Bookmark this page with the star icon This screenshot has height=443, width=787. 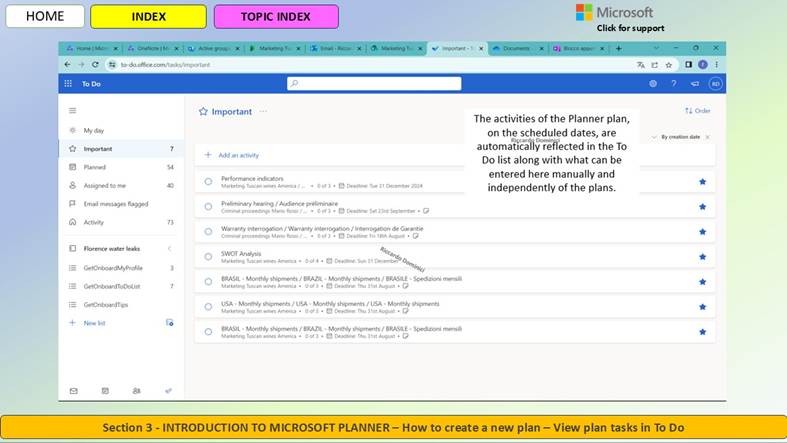(669, 65)
